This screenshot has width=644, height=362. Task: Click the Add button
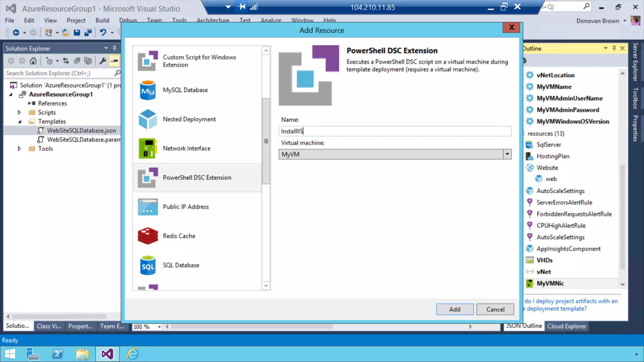coord(454,309)
